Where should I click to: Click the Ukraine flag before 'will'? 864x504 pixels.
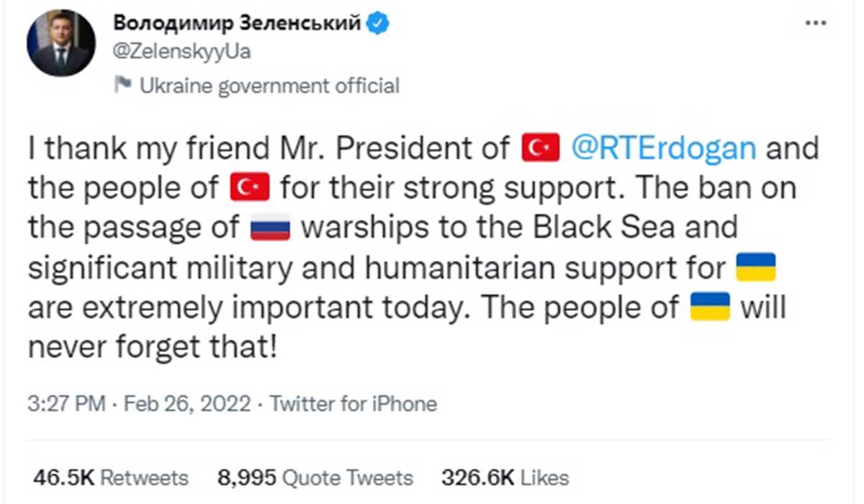[711, 307]
